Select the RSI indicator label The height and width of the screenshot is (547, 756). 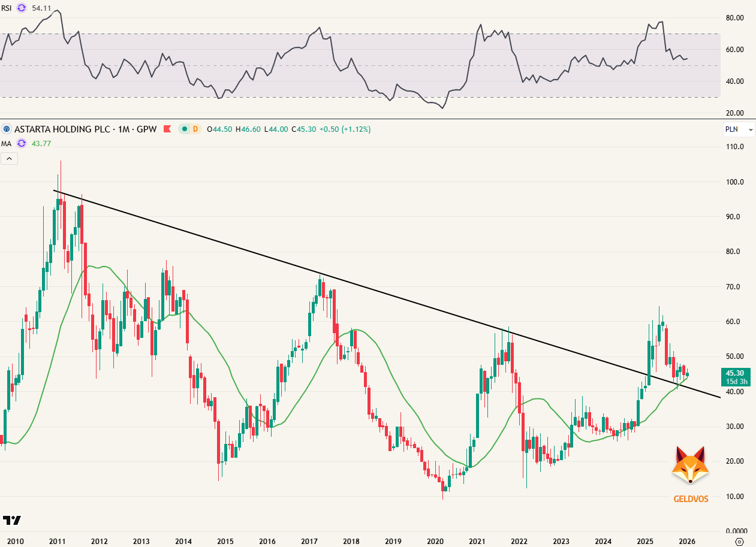tap(7, 8)
